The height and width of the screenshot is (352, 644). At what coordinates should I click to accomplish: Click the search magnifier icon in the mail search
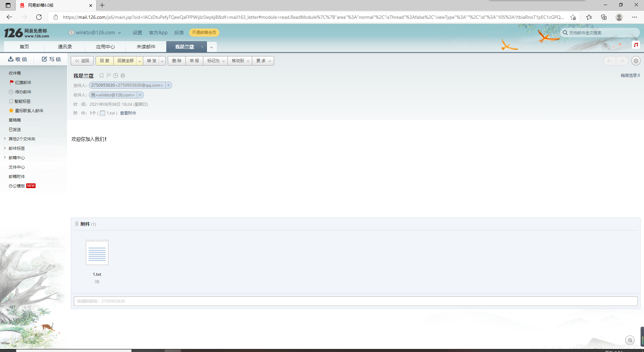coord(565,33)
